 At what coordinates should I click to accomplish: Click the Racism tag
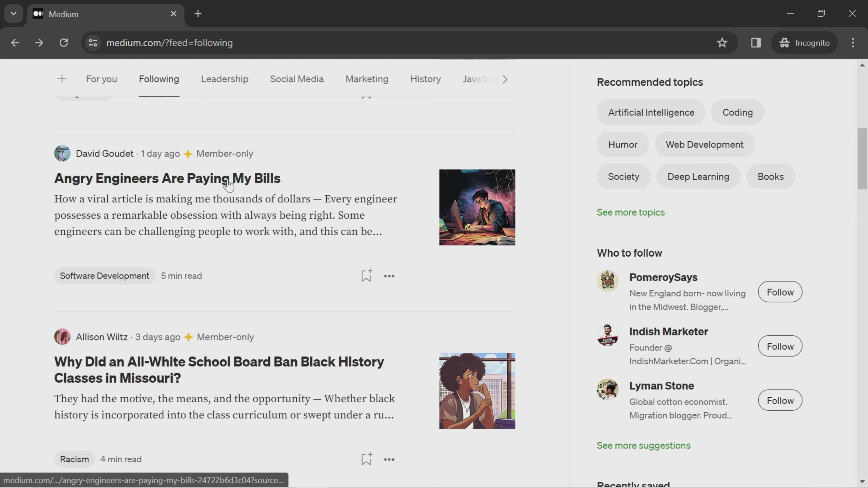tap(74, 459)
